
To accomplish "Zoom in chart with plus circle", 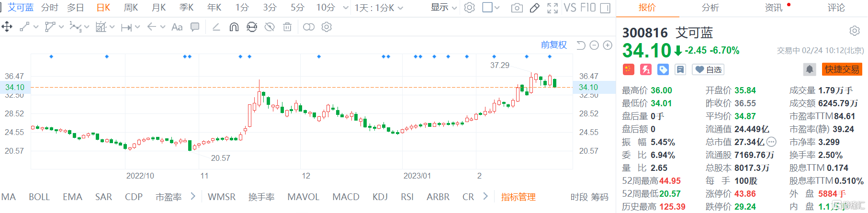I will click(608, 45).
